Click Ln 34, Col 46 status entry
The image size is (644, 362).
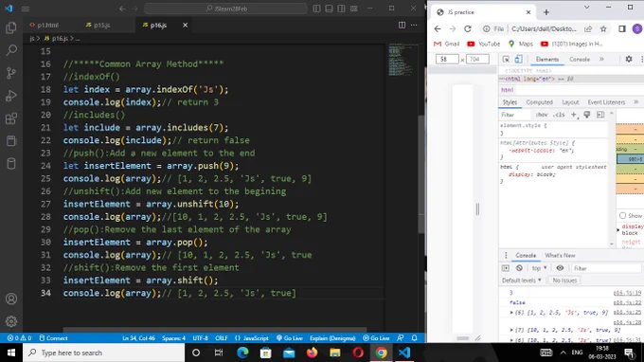coord(138,338)
